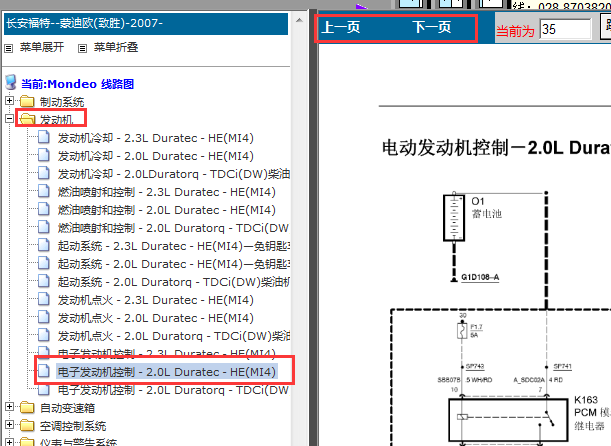Click page icon of 发动机冷却 - 2.0L Duratec
Screen dimensions: 611x446
(x=44, y=155)
